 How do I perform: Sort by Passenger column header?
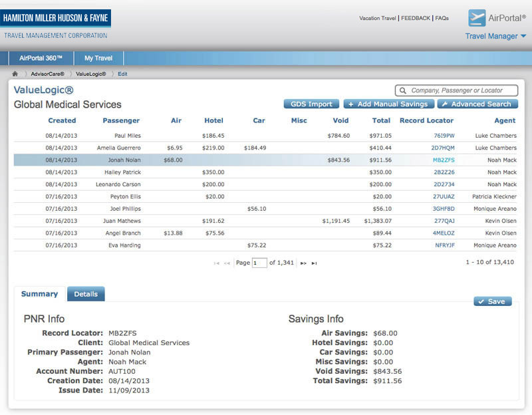(121, 120)
